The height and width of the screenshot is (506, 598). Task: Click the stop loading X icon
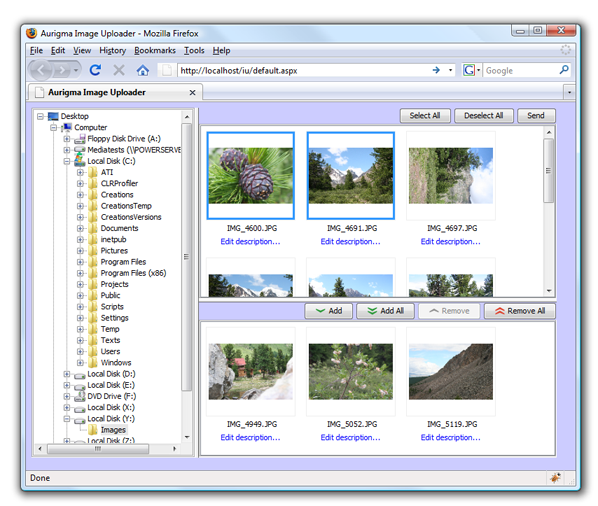click(x=119, y=70)
